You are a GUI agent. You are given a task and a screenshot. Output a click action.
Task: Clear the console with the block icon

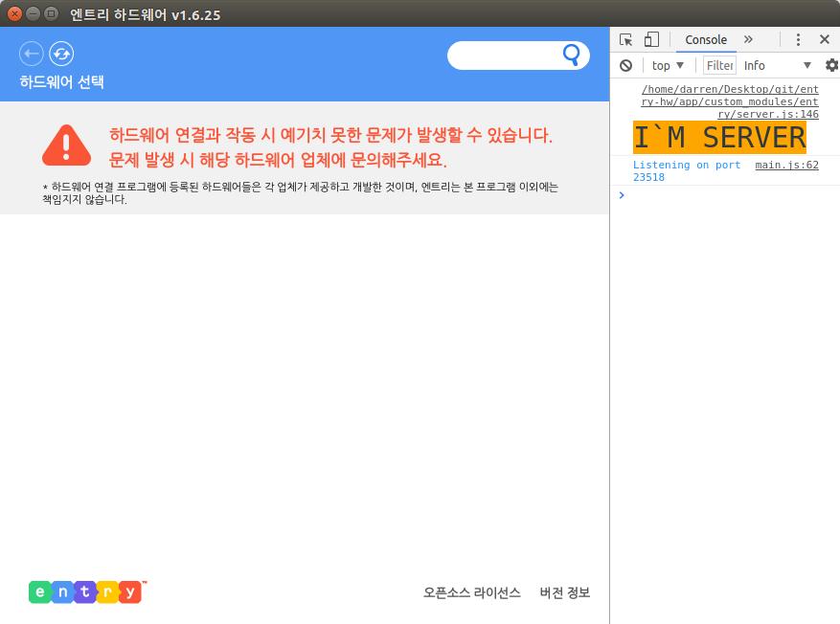click(x=625, y=65)
